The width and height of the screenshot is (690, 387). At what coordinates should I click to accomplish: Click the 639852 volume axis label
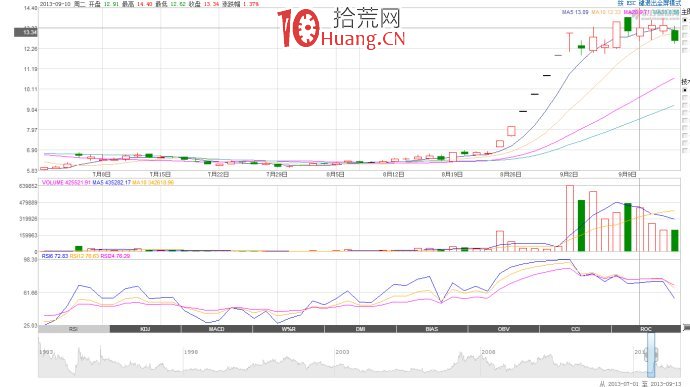pyautogui.click(x=28, y=186)
